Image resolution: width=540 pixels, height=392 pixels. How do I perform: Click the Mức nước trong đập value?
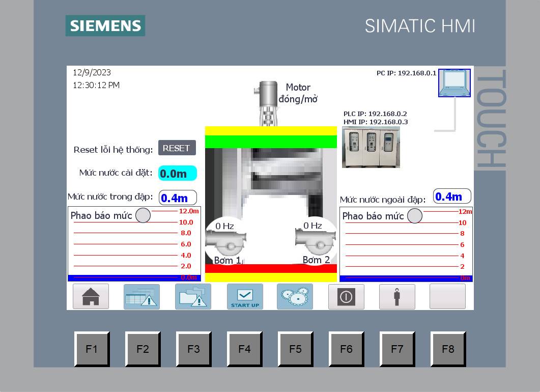pyautogui.click(x=178, y=198)
